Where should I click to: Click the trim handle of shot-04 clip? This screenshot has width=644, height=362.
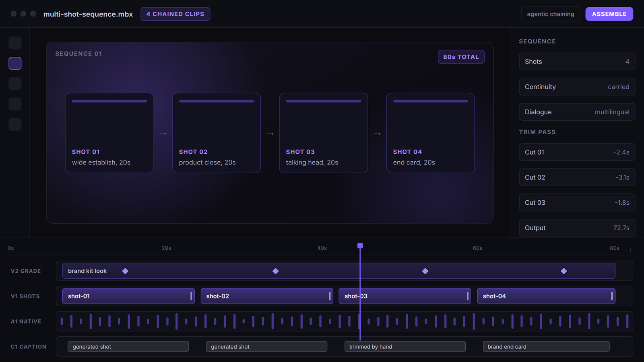pyautogui.click(x=612, y=296)
